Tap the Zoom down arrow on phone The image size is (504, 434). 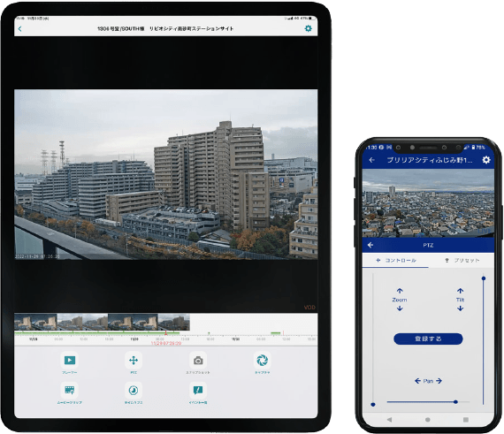pos(400,308)
